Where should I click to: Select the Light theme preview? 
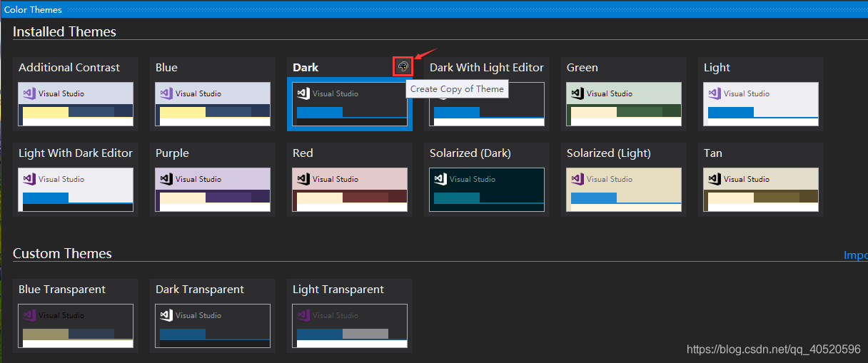(x=761, y=104)
